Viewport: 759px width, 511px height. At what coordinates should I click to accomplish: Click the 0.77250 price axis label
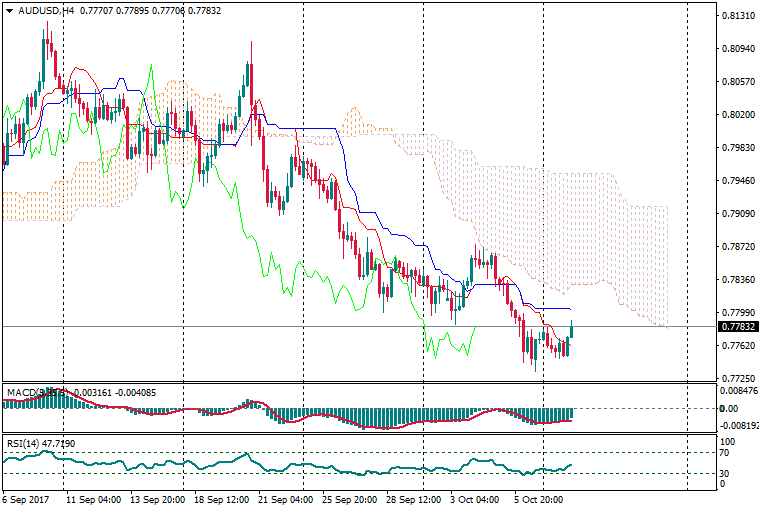point(738,379)
